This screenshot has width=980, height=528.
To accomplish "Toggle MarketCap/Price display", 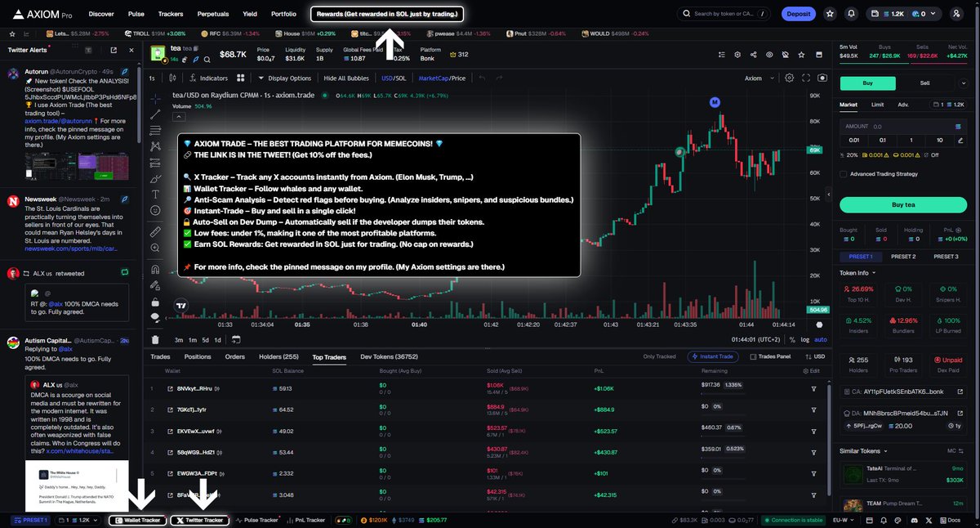I will point(442,78).
